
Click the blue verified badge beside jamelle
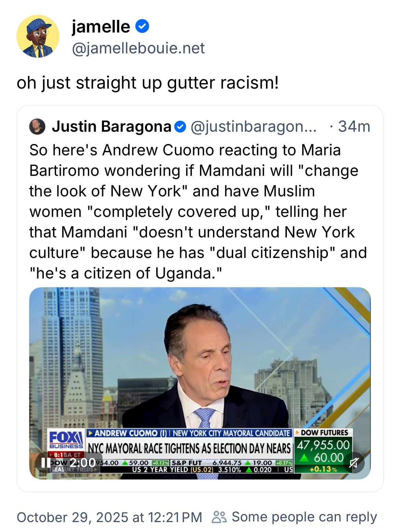[x=142, y=26]
